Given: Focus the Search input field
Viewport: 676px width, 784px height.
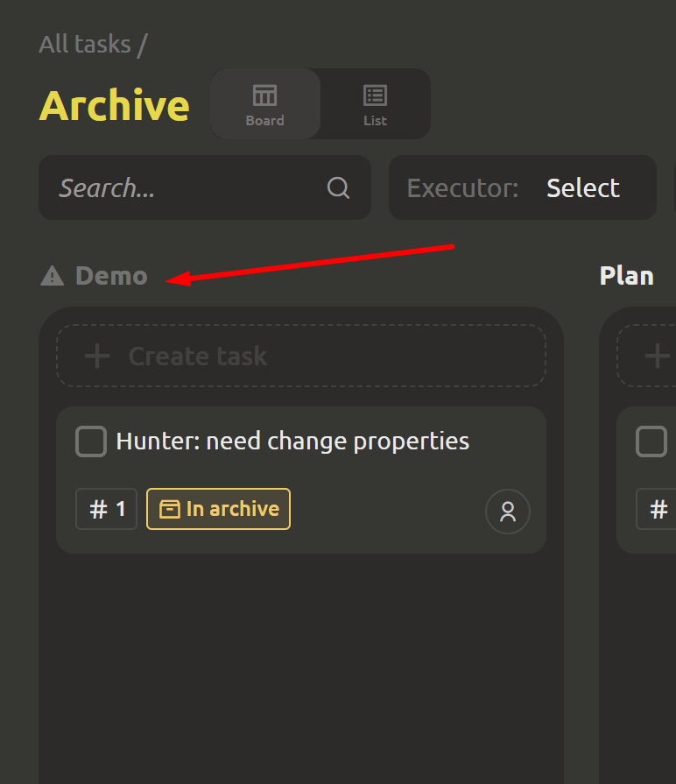Looking at the screenshot, I should [x=184, y=187].
